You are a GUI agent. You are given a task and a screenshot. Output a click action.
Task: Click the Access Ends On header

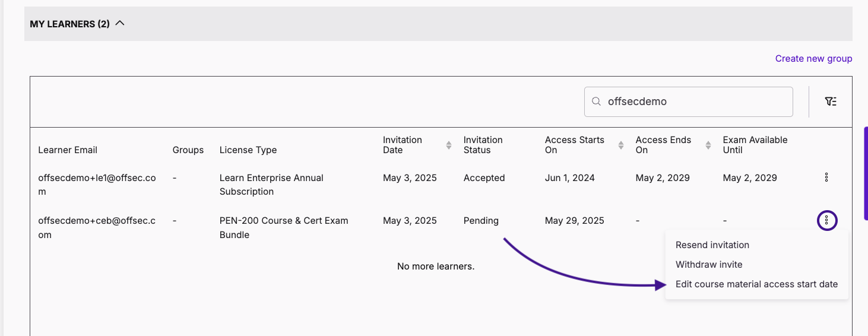tap(663, 145)
